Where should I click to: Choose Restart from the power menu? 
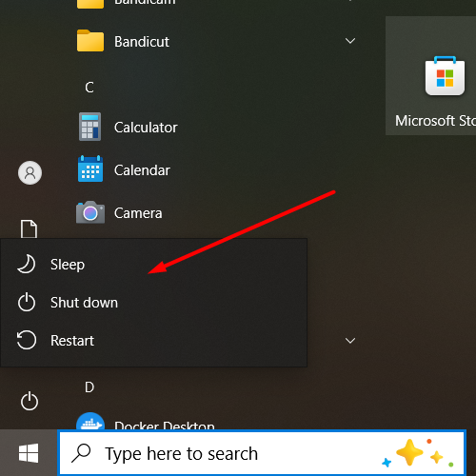[x=154, y=341]
